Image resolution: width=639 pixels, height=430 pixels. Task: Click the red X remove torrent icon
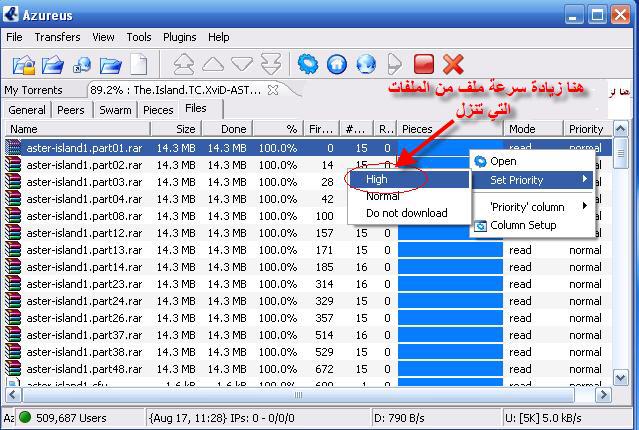point(453,64)
